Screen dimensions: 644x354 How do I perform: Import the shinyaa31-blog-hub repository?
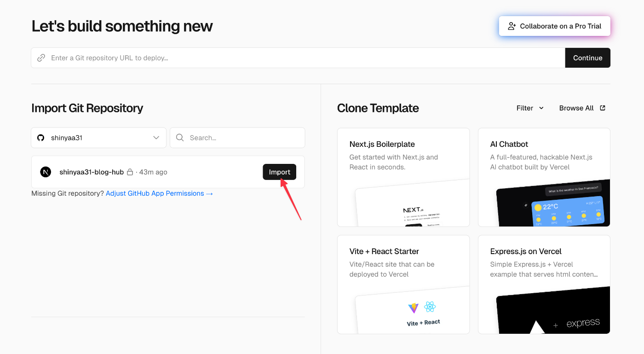[280, 172]
